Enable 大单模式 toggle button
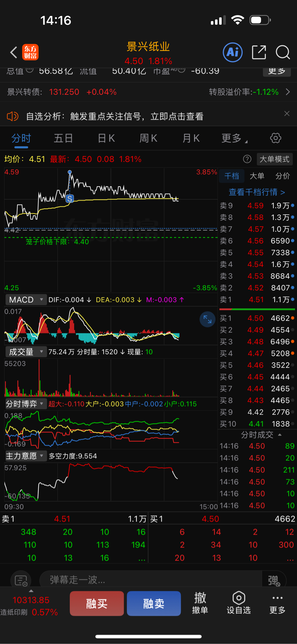 coord(274,159)
